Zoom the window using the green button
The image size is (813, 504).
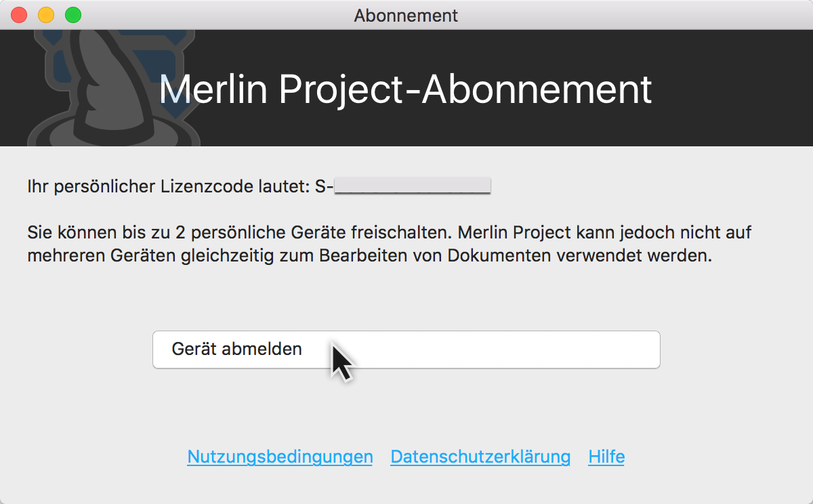pyautogui.click(x=73, y=15)
